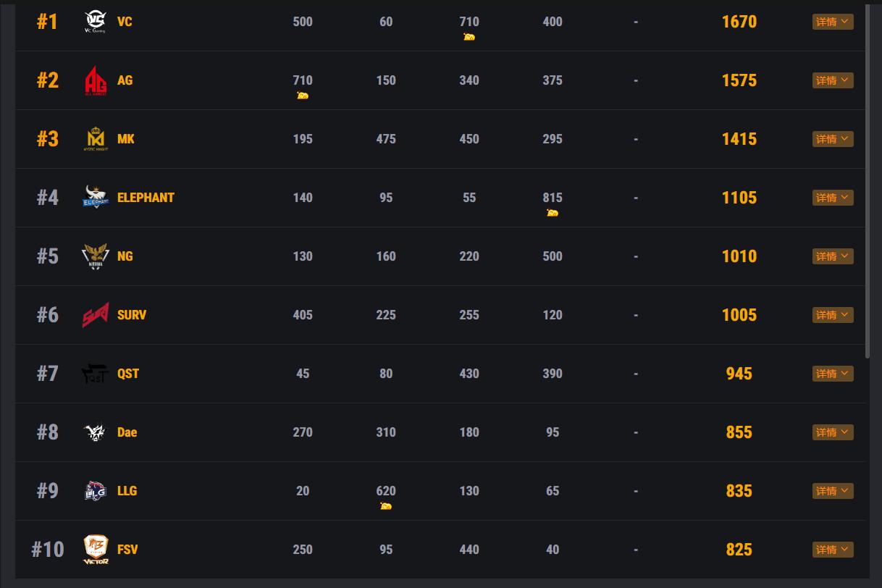The height and width of the screenshot is (588, 882).
Task: Click the chicken icon under LLG's 620 score
Action: pyautogui.click(x=386, y=506)
